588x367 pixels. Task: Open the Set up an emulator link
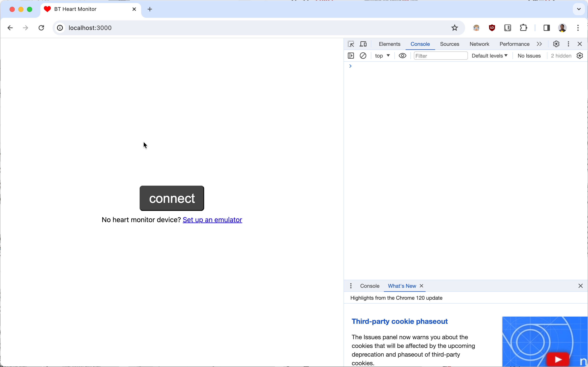[x=213, y=220]
